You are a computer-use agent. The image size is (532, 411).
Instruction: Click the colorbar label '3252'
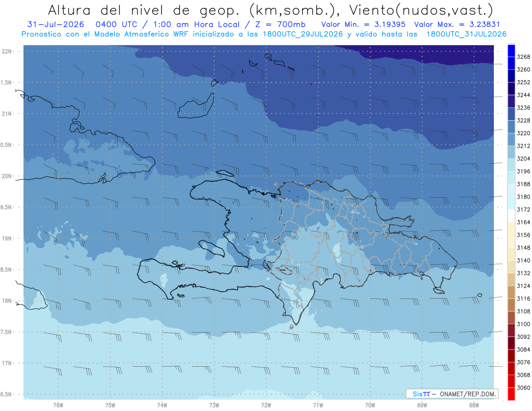tap(524, 82)
